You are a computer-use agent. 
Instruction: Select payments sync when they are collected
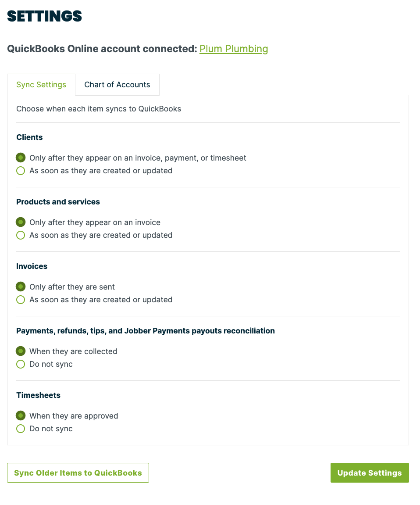click(x=21, y=351)
